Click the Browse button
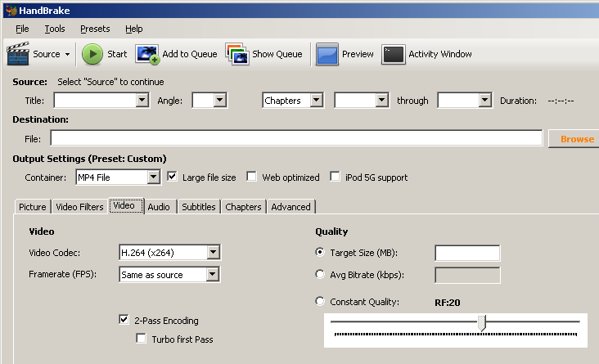599x364 pixels. (x=574, y=139)
